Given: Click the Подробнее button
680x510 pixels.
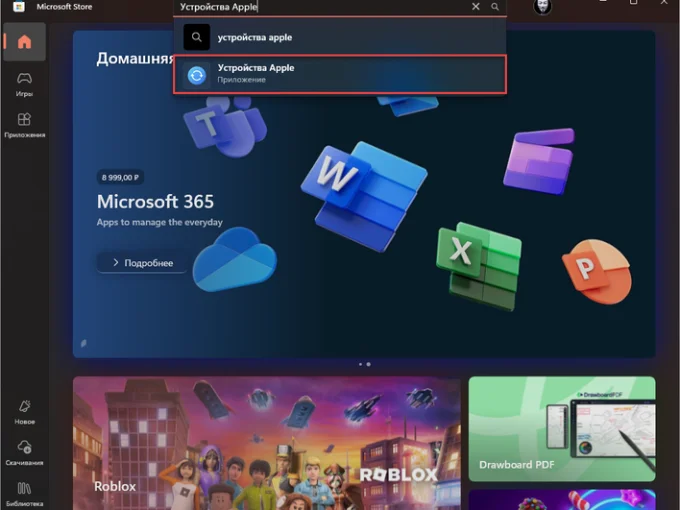Looking at the screenshot, I should coord(142,263).
